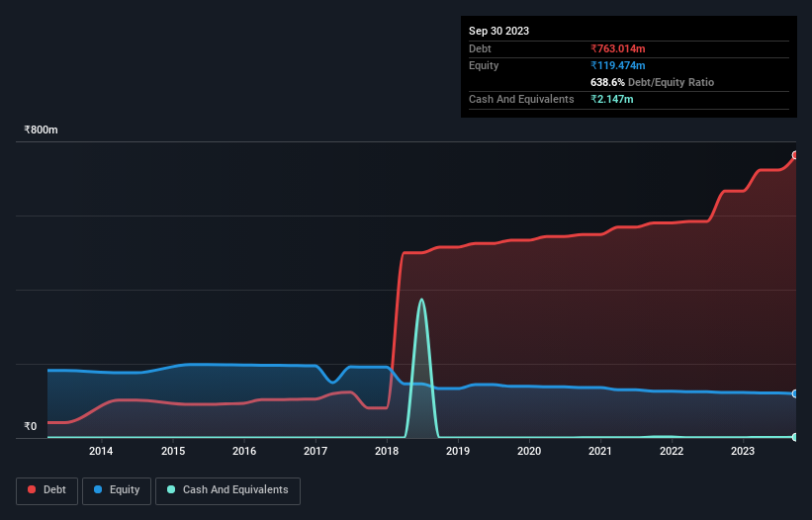The height and width of the screenshot is (520, 812).
Task: Select the blue Equity endpoint marker
Action: coord(795,393)
